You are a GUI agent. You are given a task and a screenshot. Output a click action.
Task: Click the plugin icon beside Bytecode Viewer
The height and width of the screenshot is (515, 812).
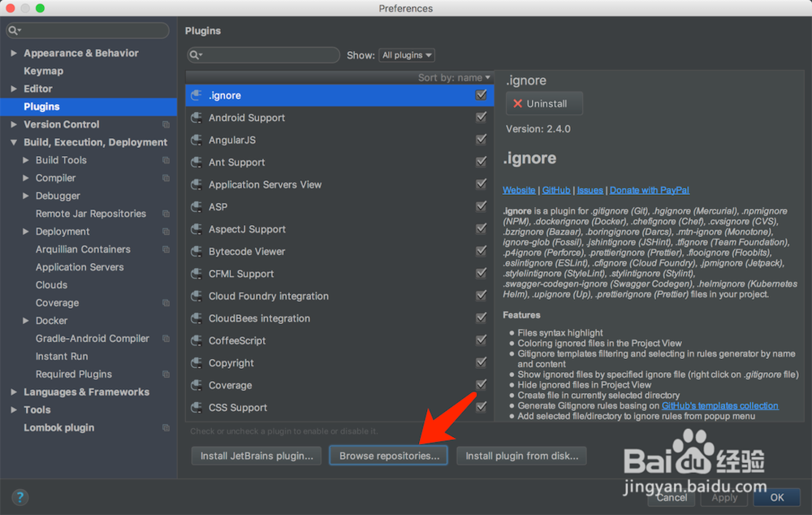click(x=197, y=251)
